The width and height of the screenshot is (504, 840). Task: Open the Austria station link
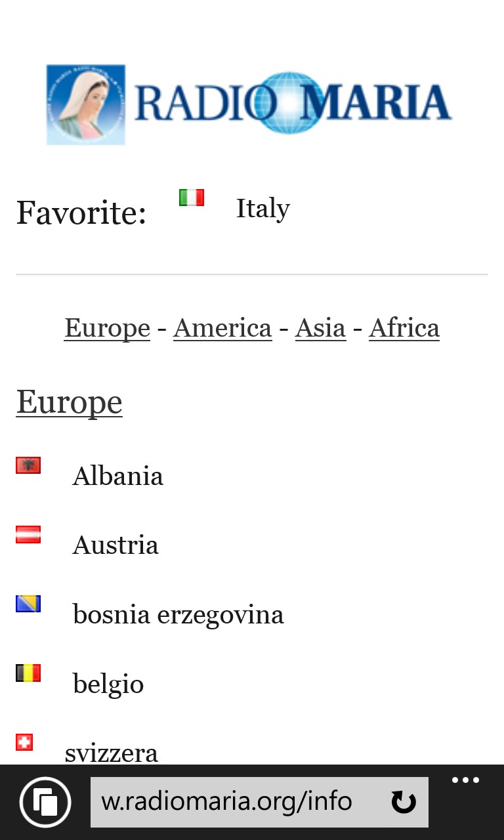pos(115,545)
